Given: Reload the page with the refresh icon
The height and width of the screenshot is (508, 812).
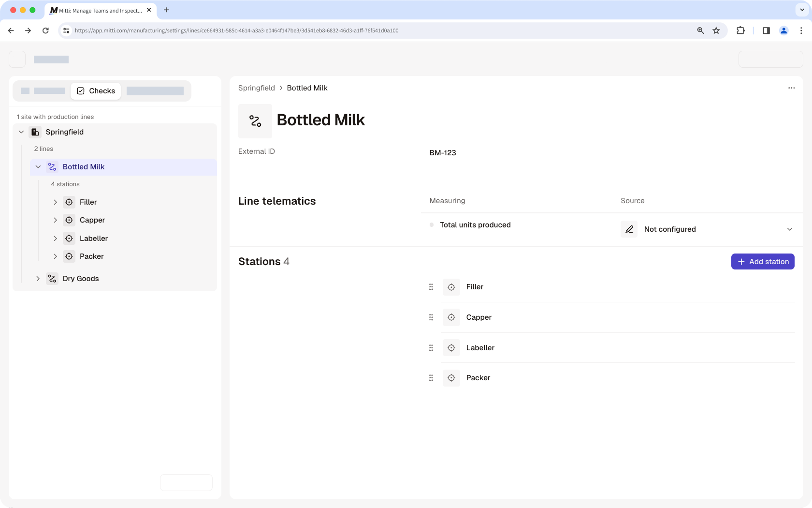Looking at the screenshot, I should pyautogui.click(x=45, y=30).
